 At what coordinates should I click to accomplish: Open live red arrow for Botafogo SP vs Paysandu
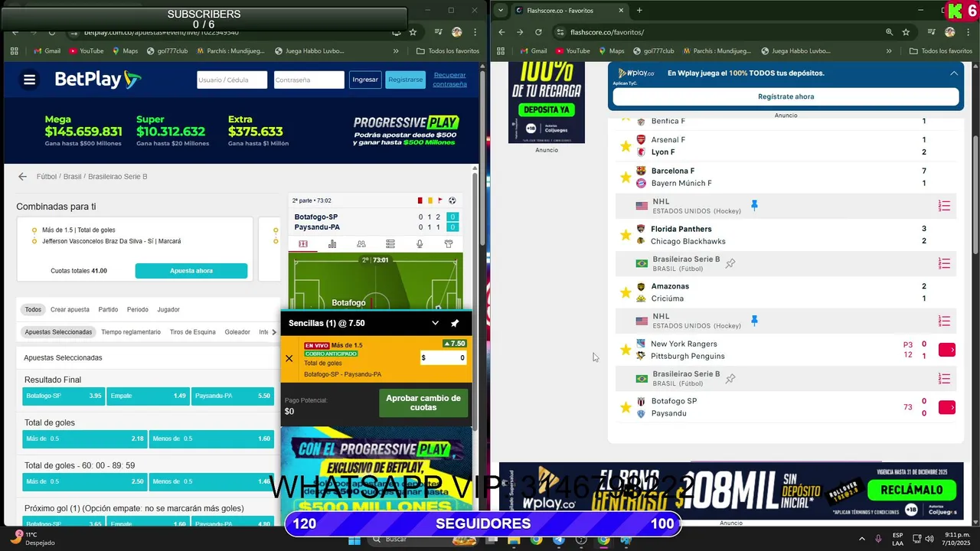click(947, 407)
